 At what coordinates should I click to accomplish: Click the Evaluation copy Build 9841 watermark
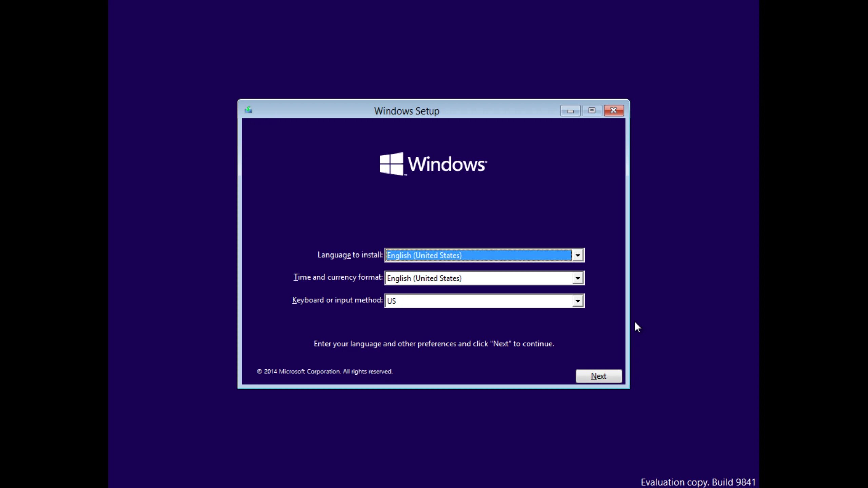(x=698, y=482)
